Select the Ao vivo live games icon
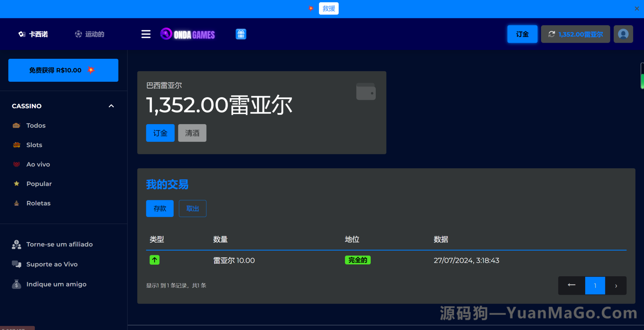644x330 pixels. point(16,164)
